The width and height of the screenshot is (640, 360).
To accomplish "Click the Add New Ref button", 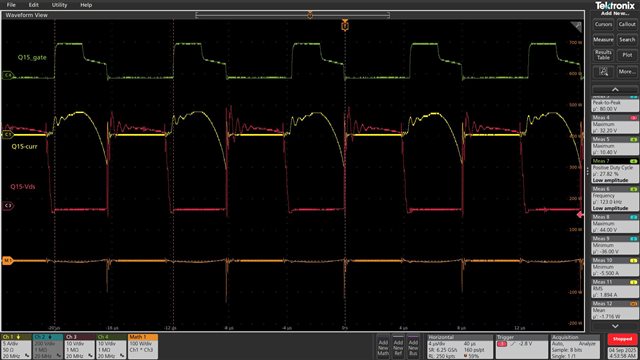I will click(398, 347).
